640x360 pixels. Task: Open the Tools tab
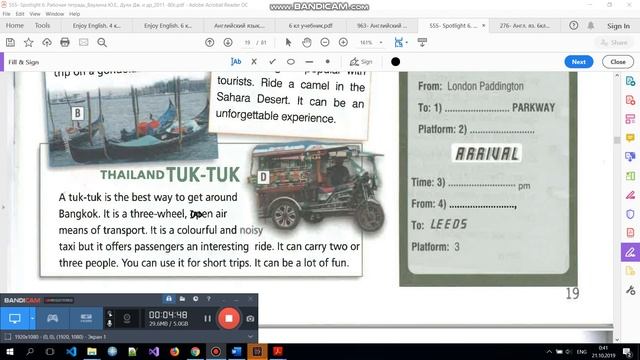click(42, 25)
